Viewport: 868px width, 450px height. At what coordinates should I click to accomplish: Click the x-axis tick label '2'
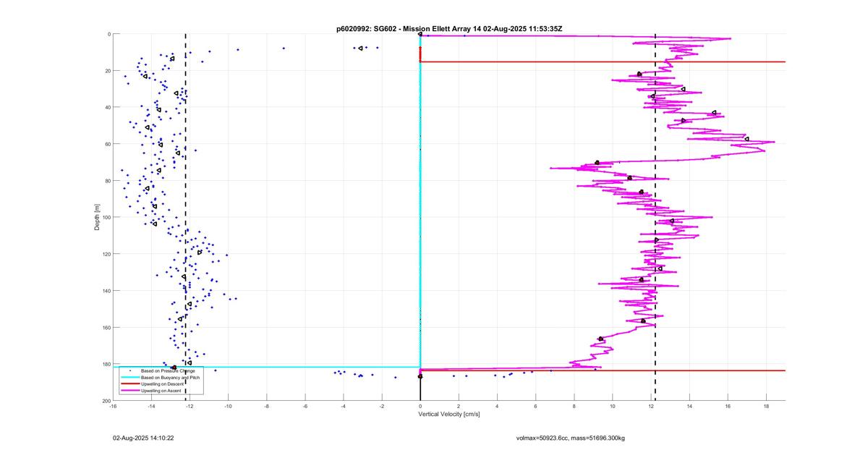coord(459,406)
